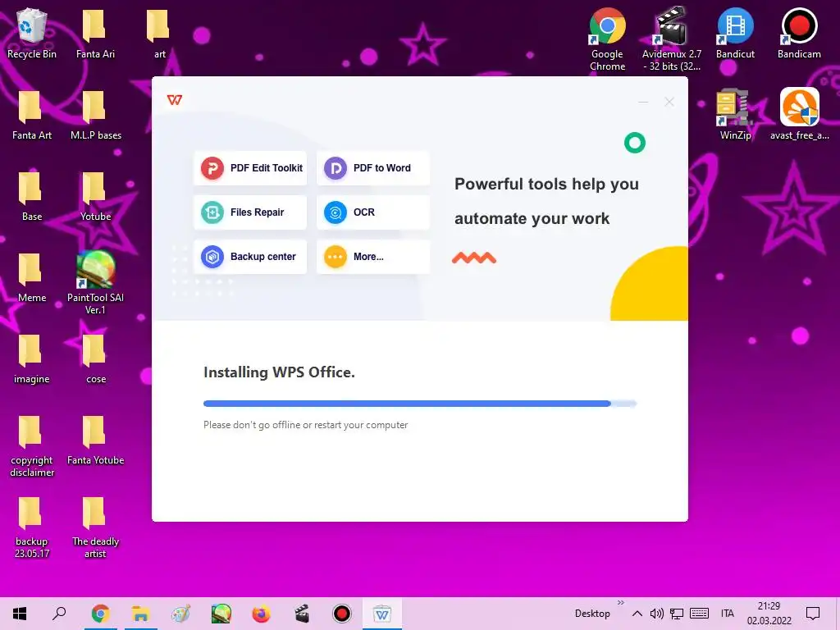Open the touch keyboard
840x630 pixels.
point(699,614)
